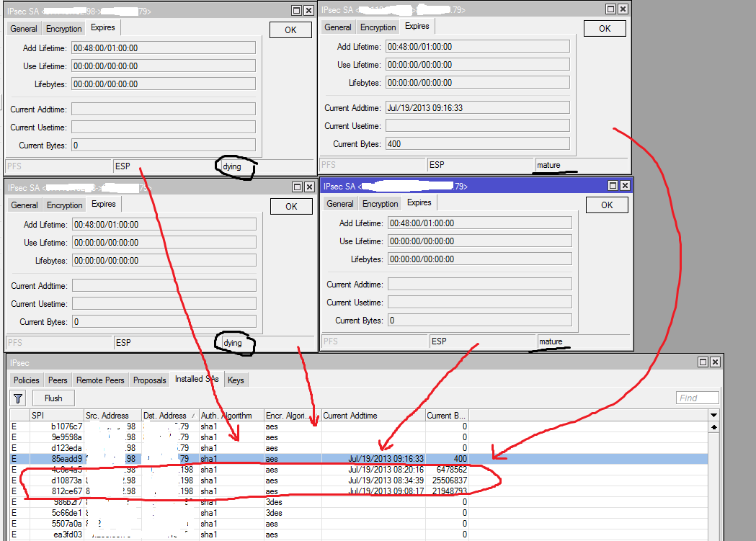Open the Proposals tab

click(149, 380)
